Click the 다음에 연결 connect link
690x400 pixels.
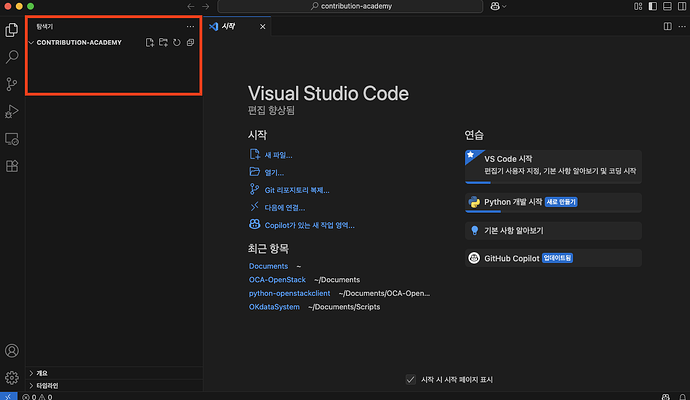pos(277,207)
